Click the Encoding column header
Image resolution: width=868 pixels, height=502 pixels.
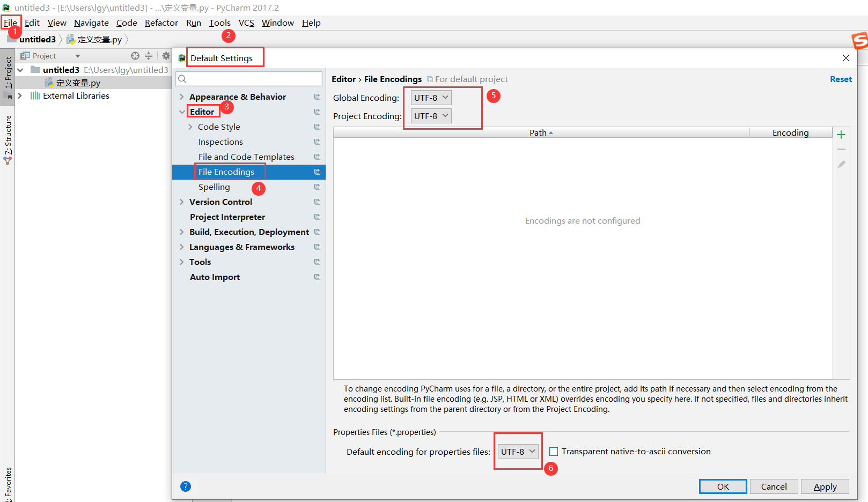click(x=791, y=132)
